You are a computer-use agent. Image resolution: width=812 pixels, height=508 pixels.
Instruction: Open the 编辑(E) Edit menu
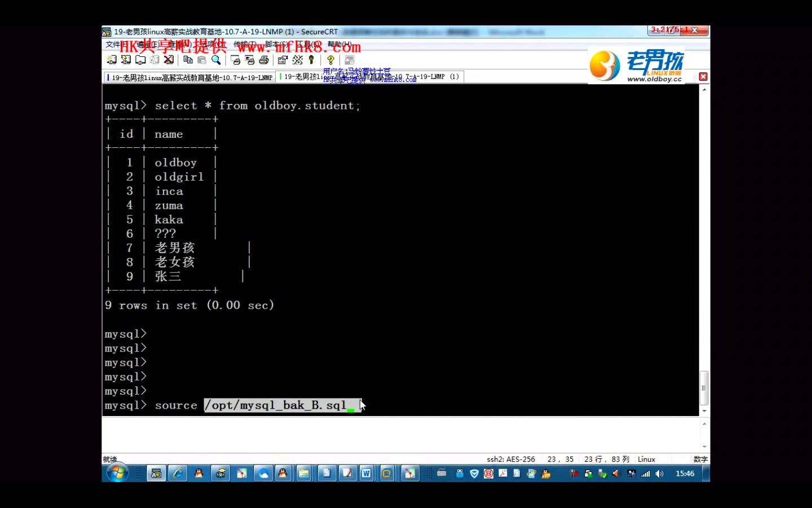(x=147, y=45)
